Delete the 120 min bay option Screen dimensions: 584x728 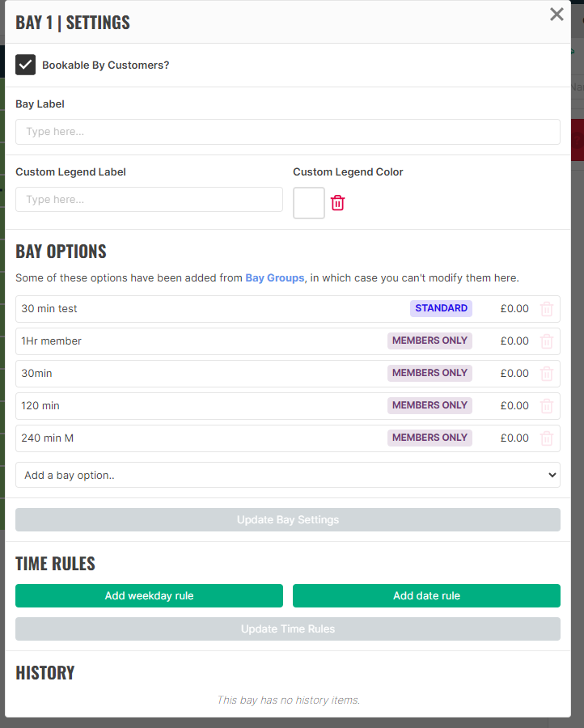(547, 406)
